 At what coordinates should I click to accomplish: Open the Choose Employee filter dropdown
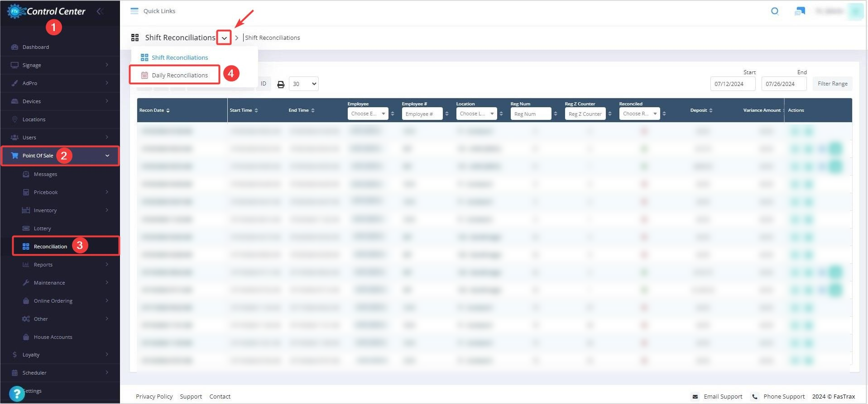coord(368,114)
